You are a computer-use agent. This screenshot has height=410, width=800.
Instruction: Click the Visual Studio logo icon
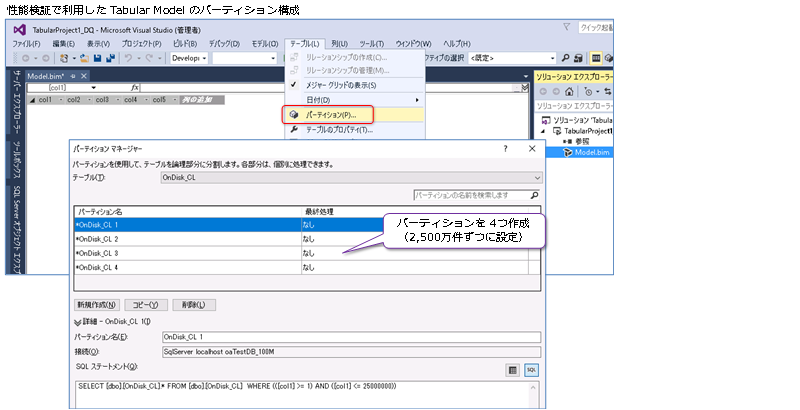(x=19, y=30)
